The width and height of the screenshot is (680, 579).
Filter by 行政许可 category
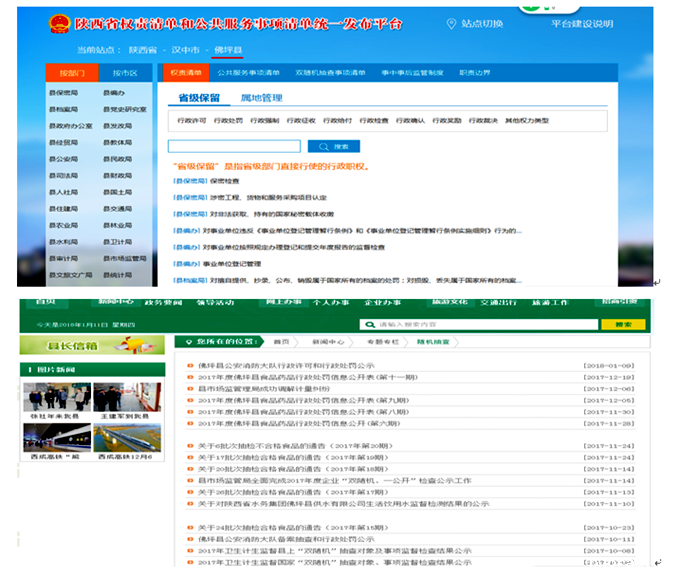(x=191, y=121)
